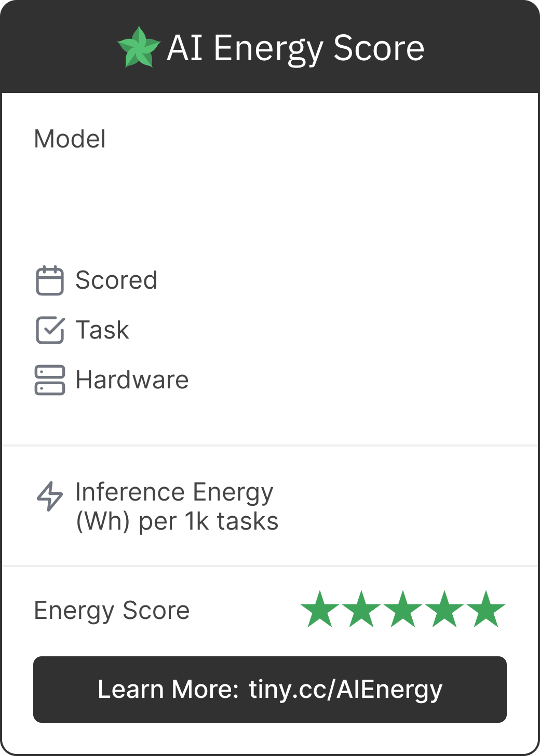Click the fourth green rating star

444,610
